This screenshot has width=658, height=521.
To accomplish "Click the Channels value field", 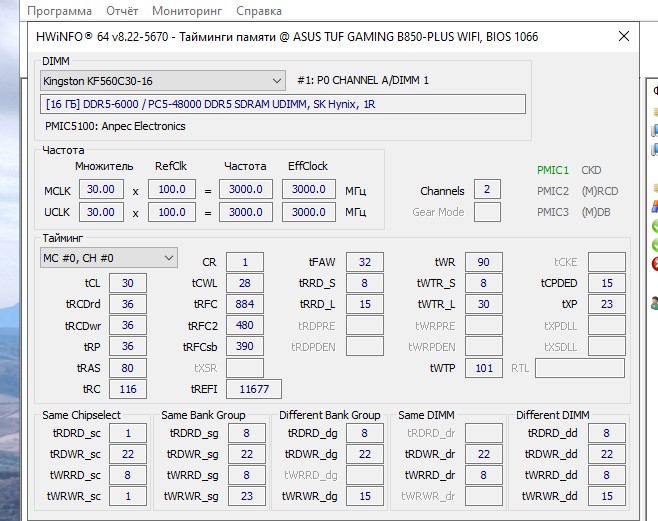I will [487, 189].
